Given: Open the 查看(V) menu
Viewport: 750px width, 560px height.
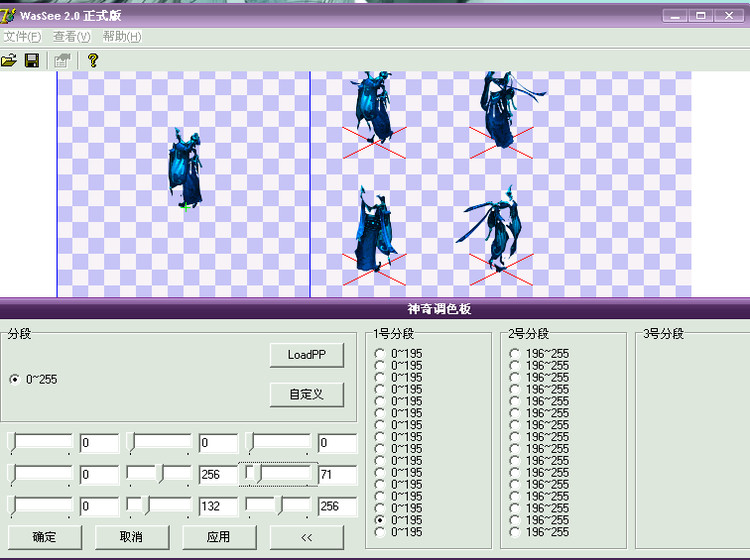Looking at the screenshot, I should 72,36.
